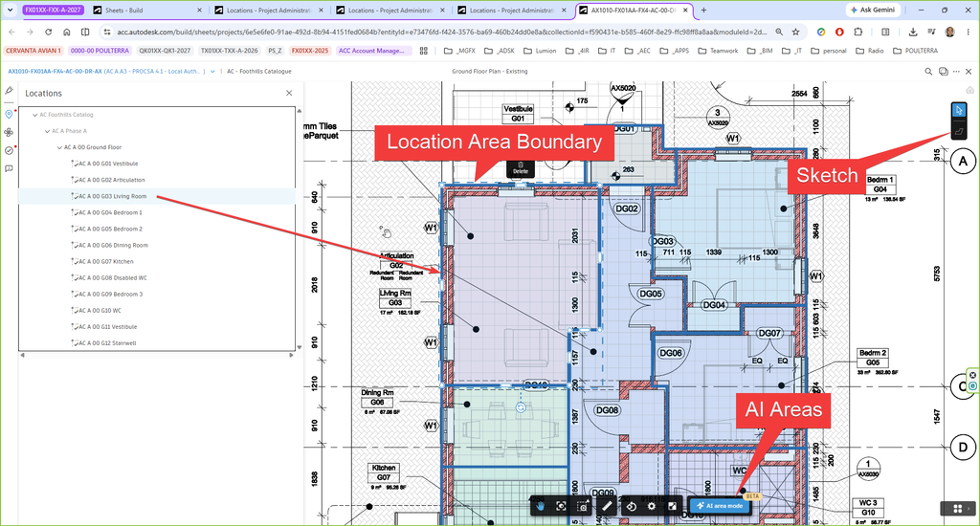980x526 pixels.
Task: Bookmark this page with the star
Action: click(795, 32)
